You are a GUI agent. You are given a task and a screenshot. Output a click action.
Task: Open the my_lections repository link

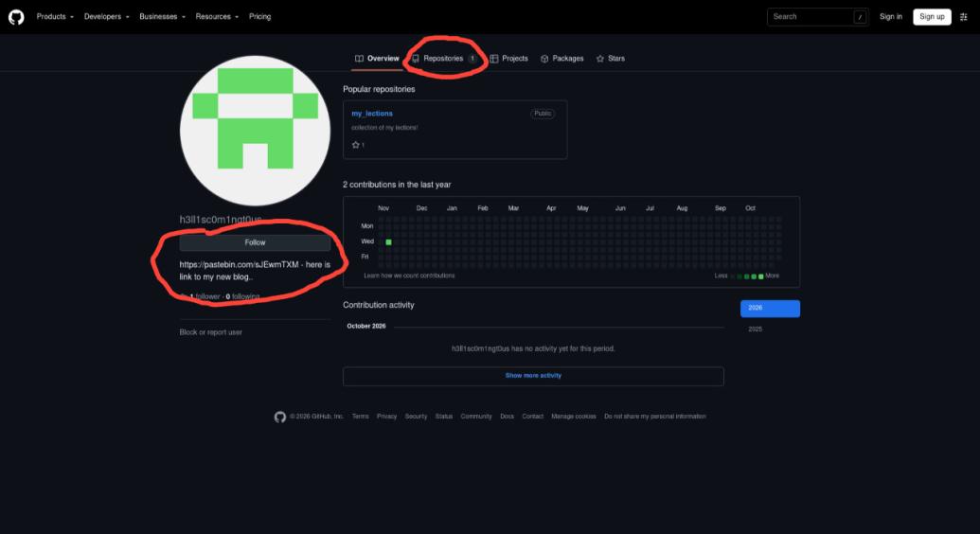pos(372,114)
